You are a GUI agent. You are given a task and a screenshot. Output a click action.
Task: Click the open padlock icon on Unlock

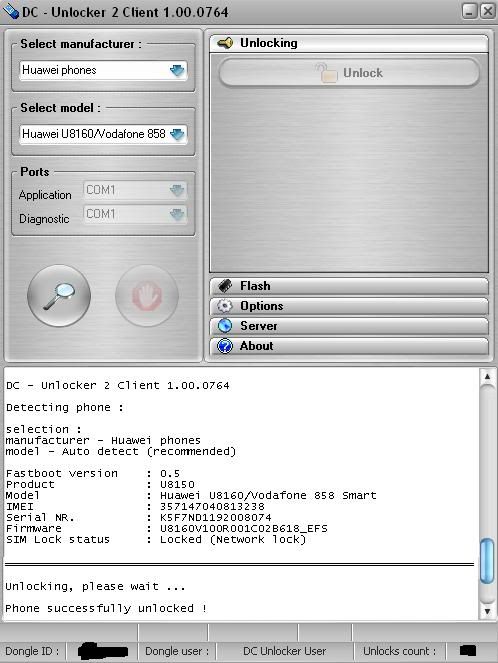pos(326,72)
